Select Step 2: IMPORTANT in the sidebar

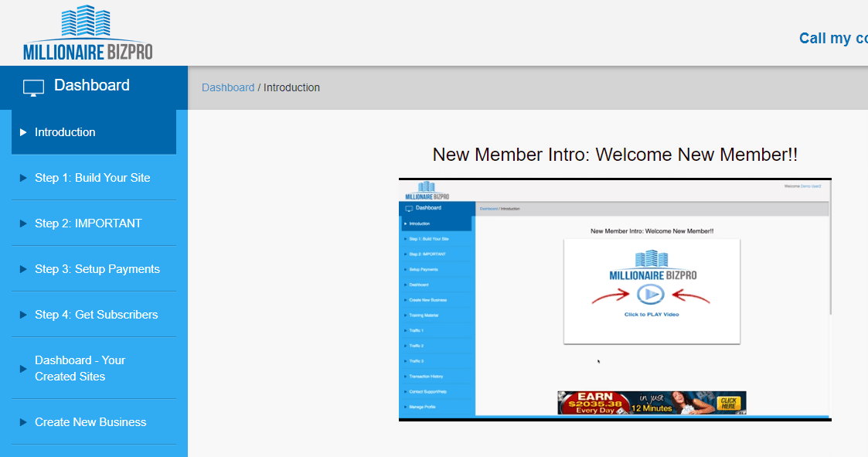coord(94,223)
